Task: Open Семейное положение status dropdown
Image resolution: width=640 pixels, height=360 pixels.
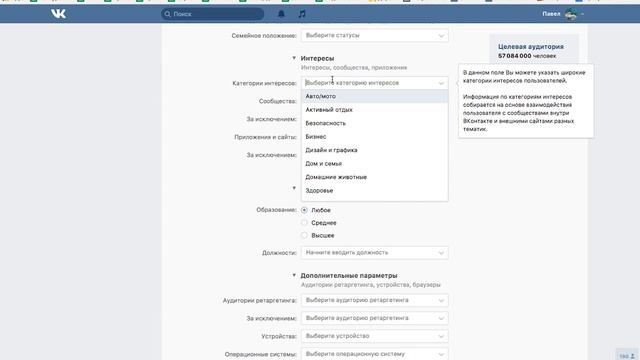Action: (374, 36)
